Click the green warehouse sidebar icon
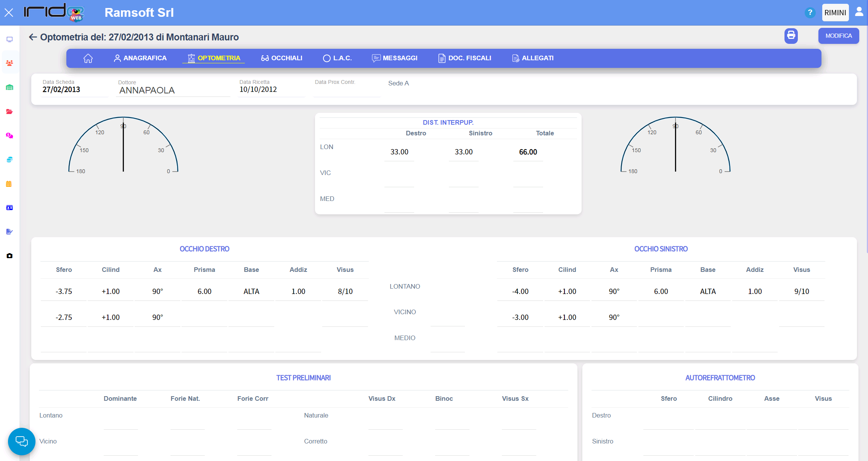Viewport: 868px width, 461px height. click(x=10, y=87)
